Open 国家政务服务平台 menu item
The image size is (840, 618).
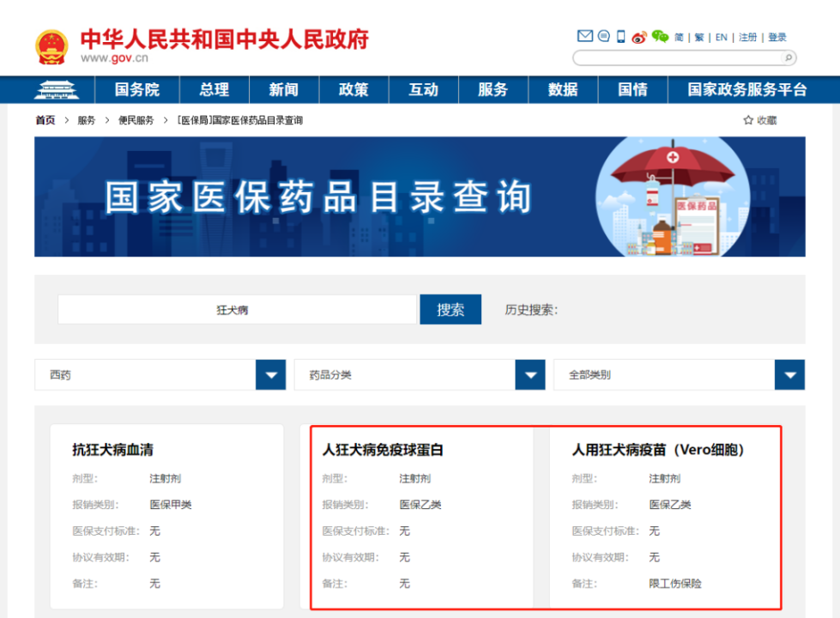coord(746,89)
